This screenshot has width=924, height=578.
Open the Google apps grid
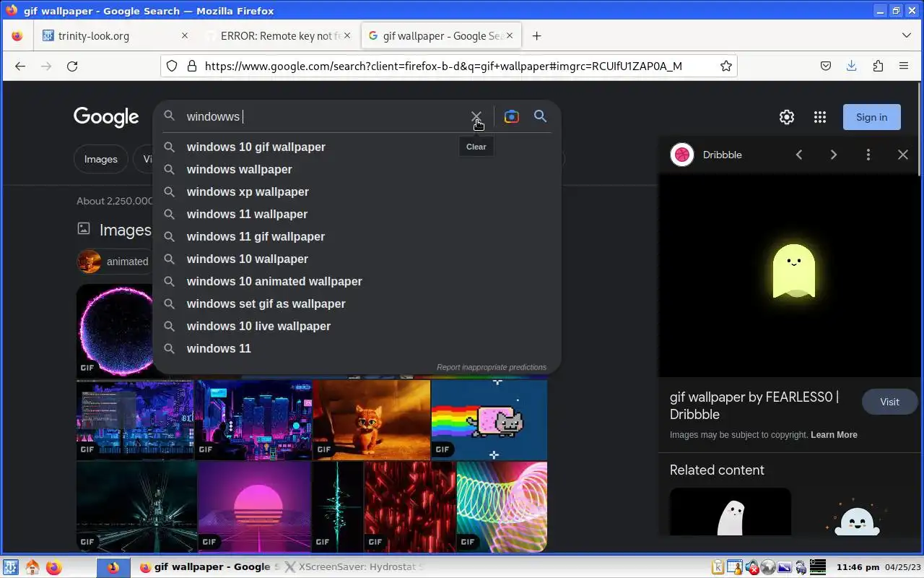click(x=820, y=117)
